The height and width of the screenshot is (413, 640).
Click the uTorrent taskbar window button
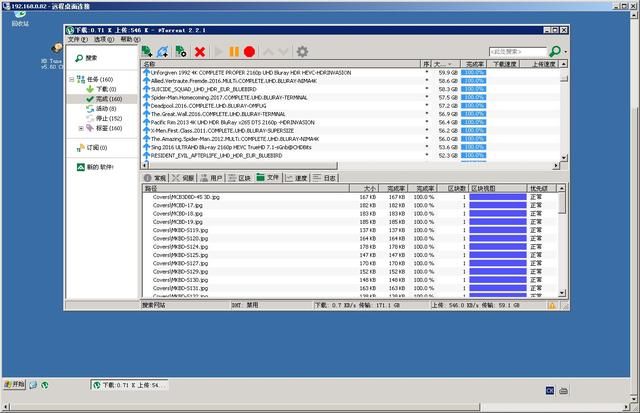(129, 385)
